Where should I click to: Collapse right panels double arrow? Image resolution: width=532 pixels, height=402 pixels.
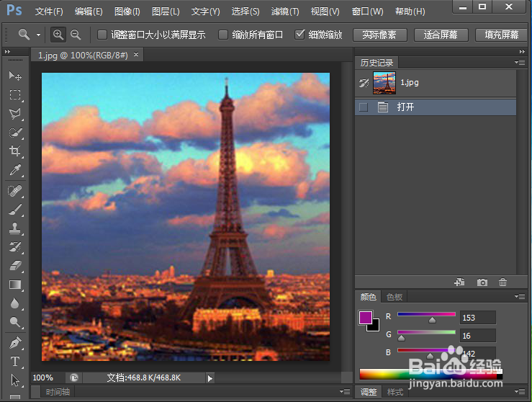(522, 52)
